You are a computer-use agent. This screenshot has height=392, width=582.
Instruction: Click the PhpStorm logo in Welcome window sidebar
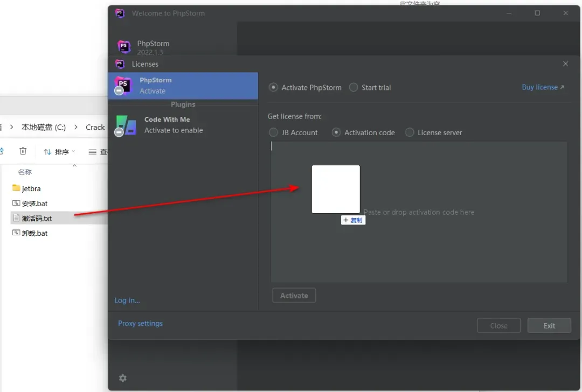(x=124, y=47)
